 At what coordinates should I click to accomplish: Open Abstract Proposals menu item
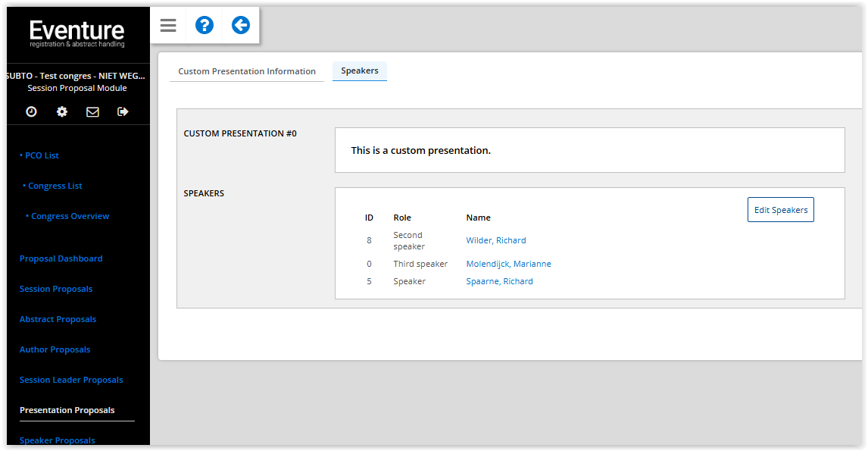(x=58, y=319)
